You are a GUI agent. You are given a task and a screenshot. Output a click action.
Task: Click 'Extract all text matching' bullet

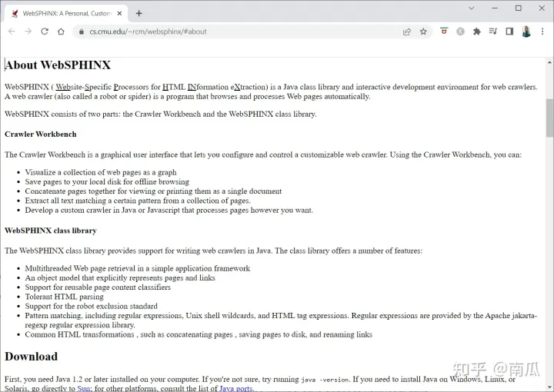click(x=138, y=201)
